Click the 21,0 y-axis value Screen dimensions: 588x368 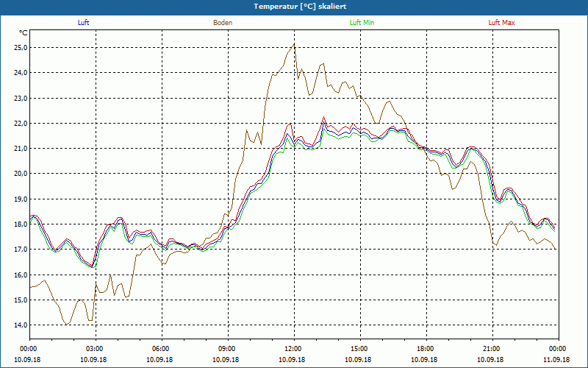click(x=21, y=149)
